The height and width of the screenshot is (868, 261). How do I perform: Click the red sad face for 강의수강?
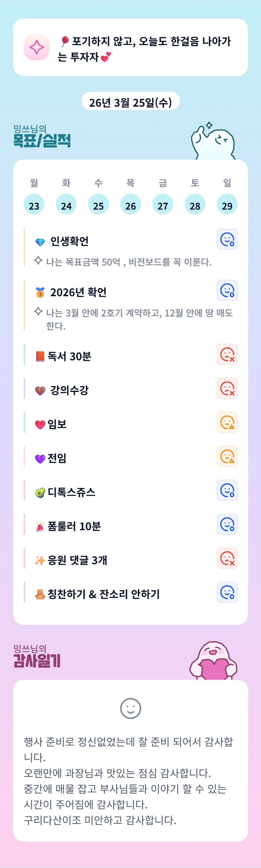227,388
